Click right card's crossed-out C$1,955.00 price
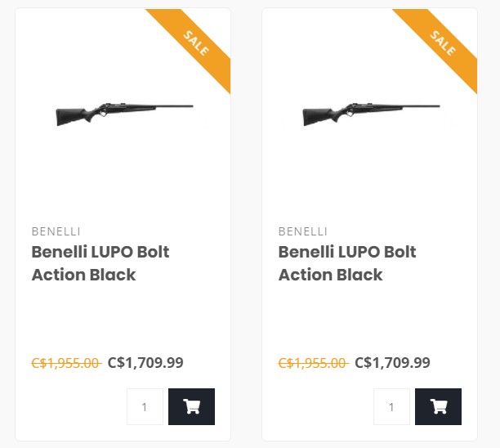Image resolution: width=500 pixels, height=448 pixels. pos(312,363)
